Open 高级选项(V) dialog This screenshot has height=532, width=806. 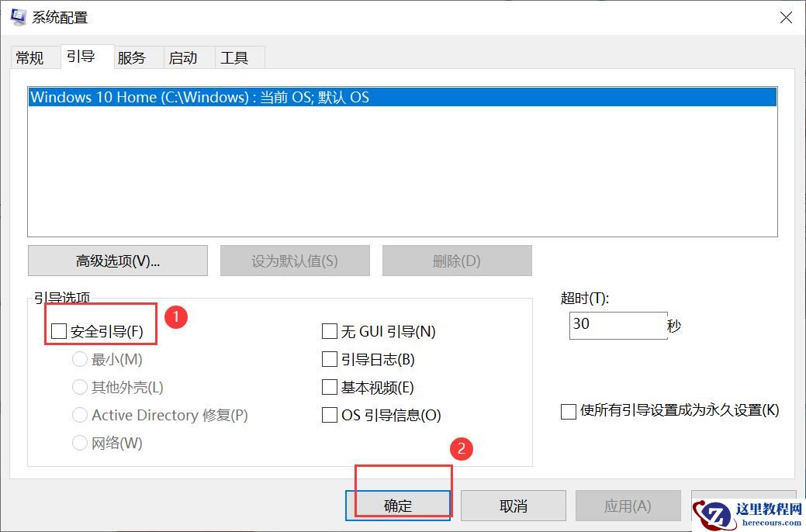coord(116,261)
